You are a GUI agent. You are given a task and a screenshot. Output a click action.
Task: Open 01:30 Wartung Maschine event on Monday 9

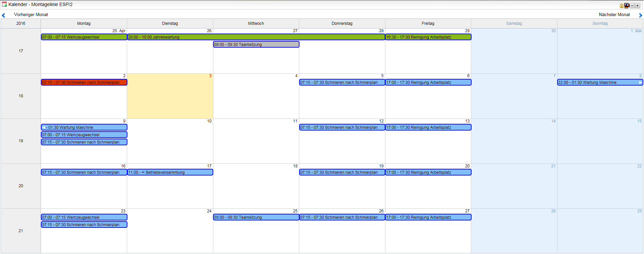coord(84,128)
